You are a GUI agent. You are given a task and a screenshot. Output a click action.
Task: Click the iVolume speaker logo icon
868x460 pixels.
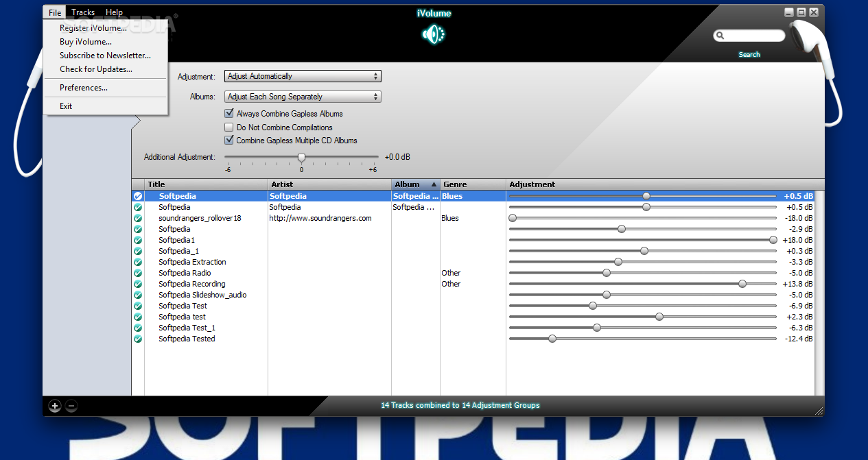tap(434, 34)
